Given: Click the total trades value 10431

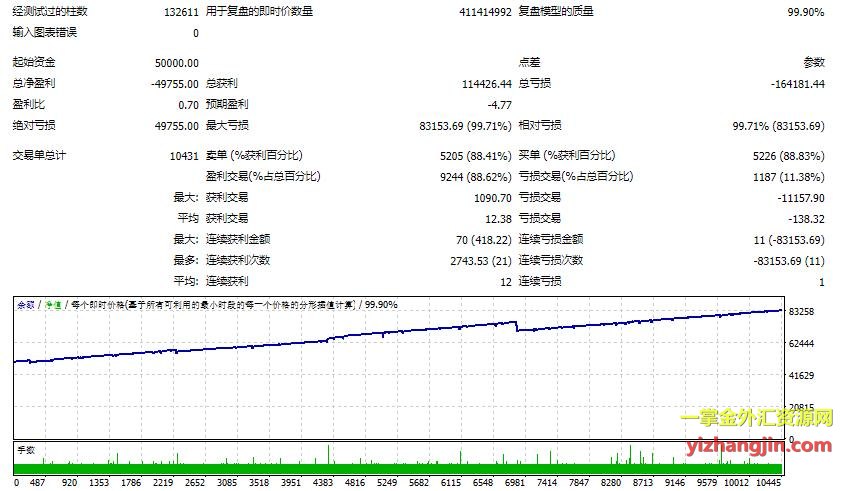Looking at the screenshot, I should 184,156.
